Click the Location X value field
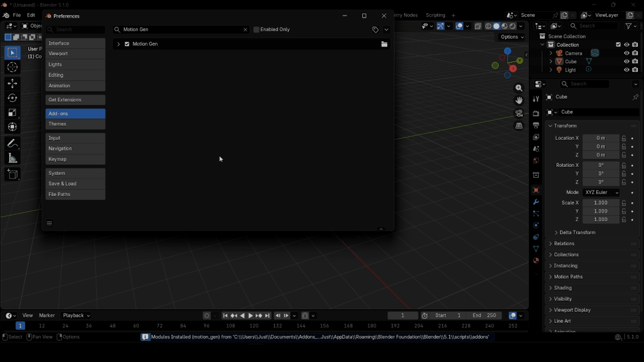 point(601,138)
